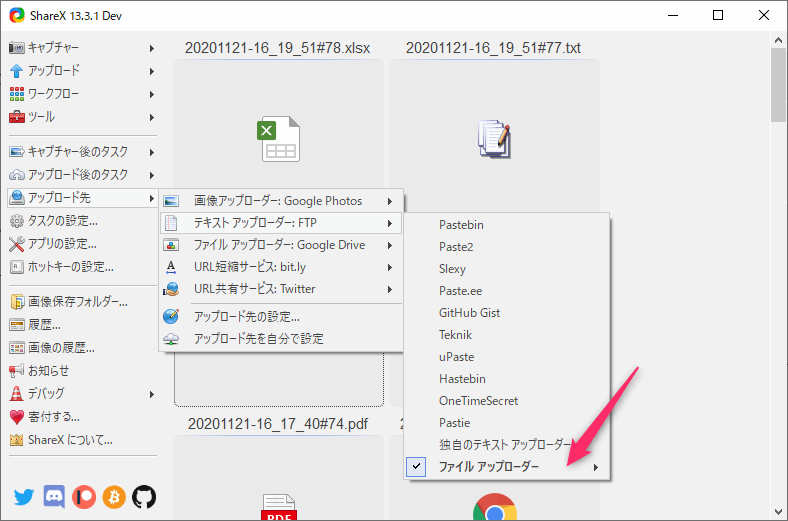The image size is (788, 521).
Task: Pick OneTimeSecret from the list
Action: [x=507, y=401]
